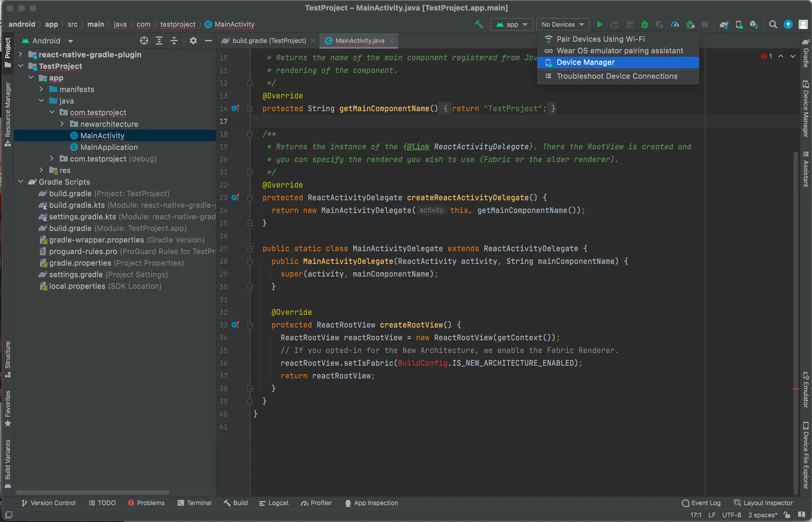Screen dimensions: 812x522
Task: Toggle the Emulator side panel button
Action: point(806,390)
